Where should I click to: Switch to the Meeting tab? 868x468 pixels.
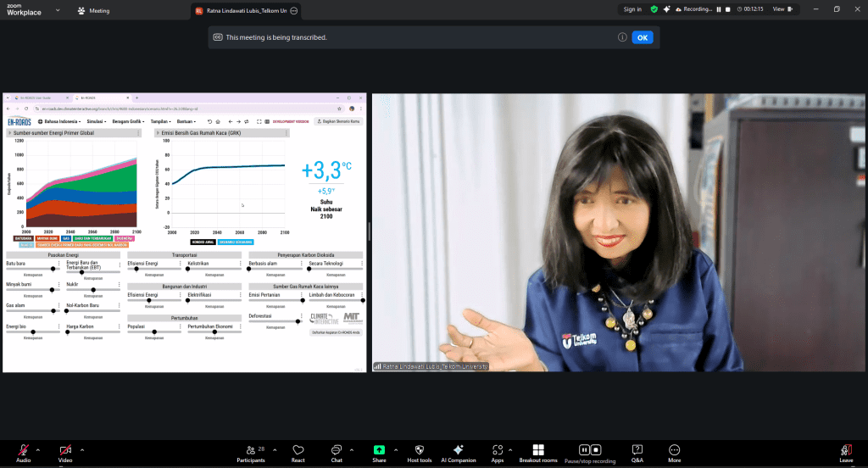pyautogui.click(x=93, y=11)
